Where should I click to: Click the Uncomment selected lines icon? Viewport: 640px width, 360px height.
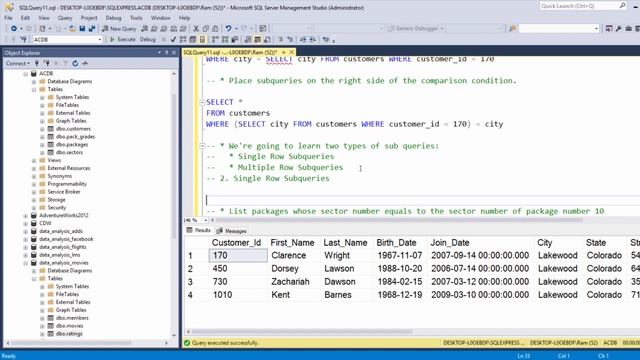(x=290, y=40)
